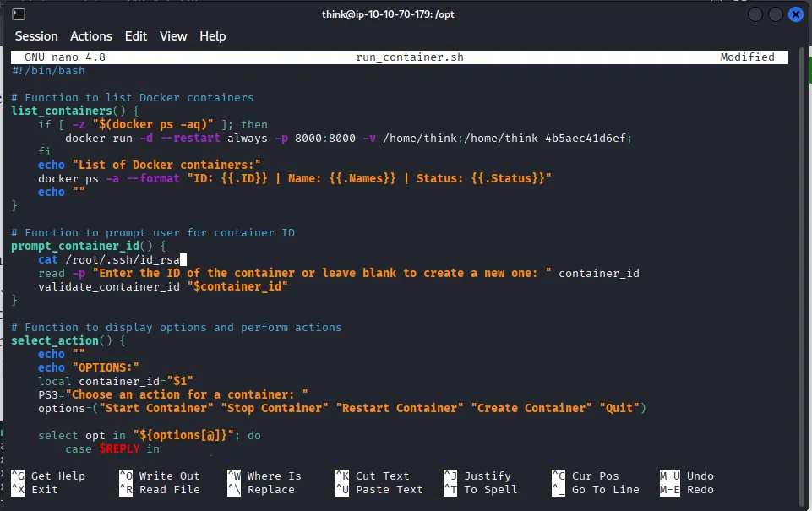The height and width of the screenshot is (511, 812).
Task: Click '# Function to display options and perform actions'
Action: 177,327
